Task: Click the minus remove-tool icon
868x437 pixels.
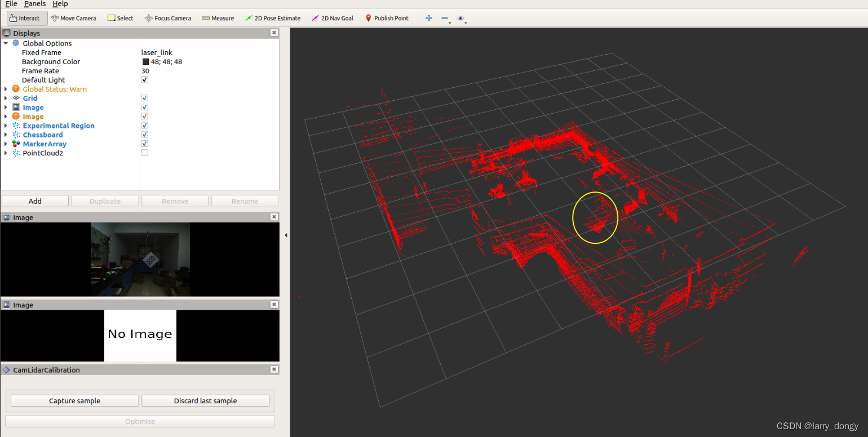Action: click(x=445, y=18)
